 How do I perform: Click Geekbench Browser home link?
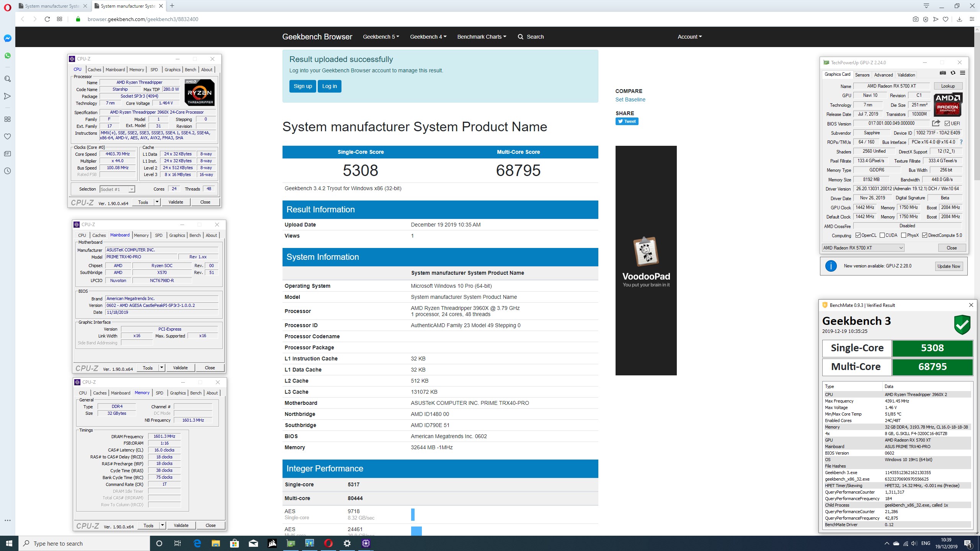[317, 37]
